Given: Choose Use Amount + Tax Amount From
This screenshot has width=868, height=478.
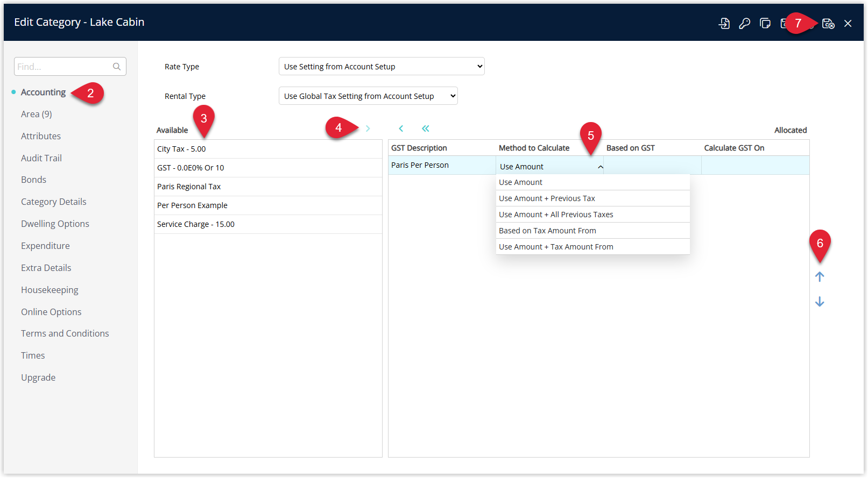Looking at the screenshot, I should tap(592, 247).
